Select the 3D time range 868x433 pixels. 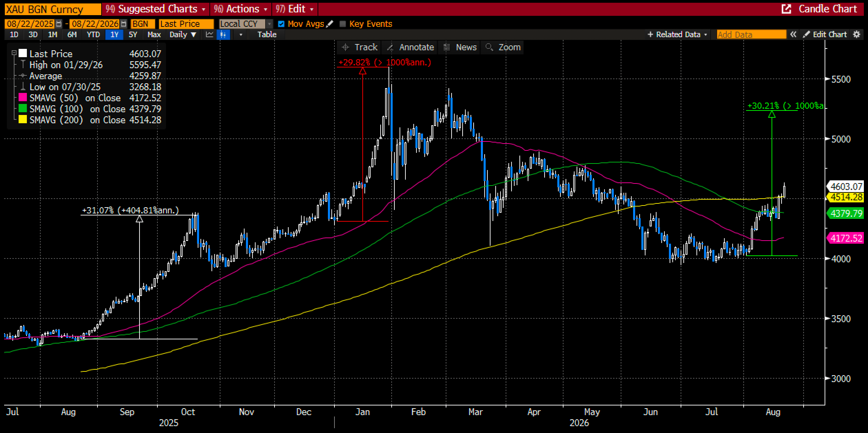point(33,34)
